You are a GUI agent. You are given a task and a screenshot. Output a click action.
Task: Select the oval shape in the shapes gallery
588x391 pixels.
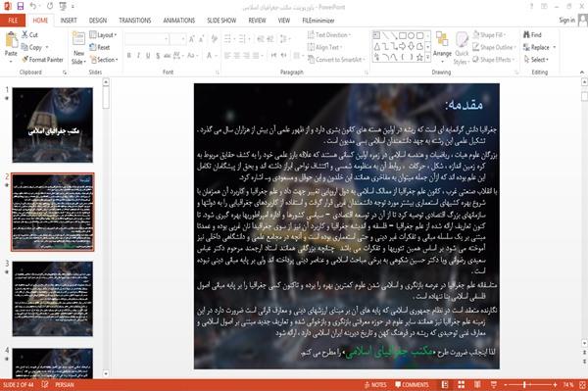(x=411, y=35)
